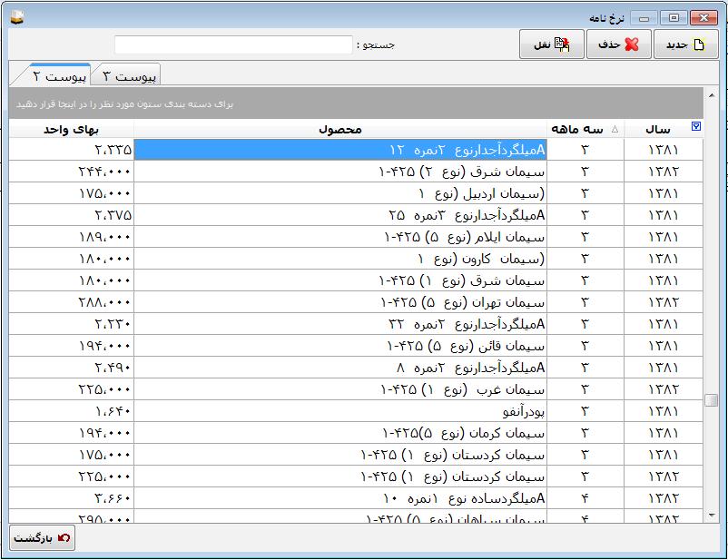
Task: Click the سال column header
Action: [664, 129]
